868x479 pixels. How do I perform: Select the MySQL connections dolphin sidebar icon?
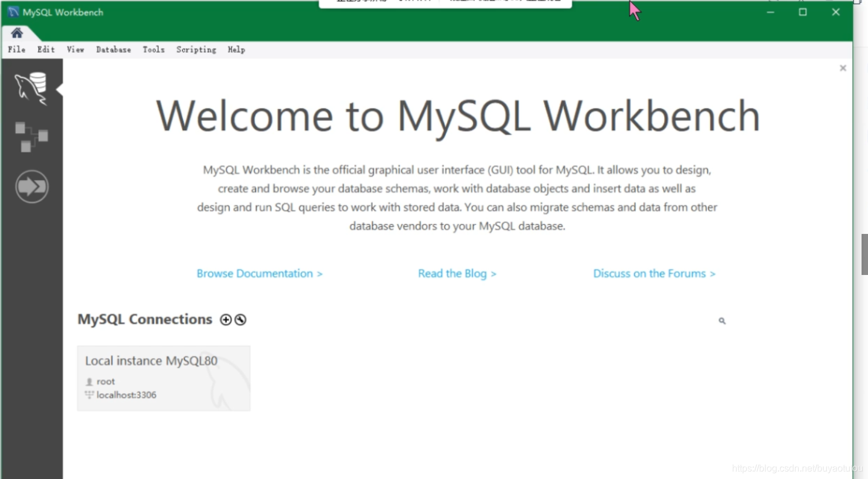pos(31,89)
